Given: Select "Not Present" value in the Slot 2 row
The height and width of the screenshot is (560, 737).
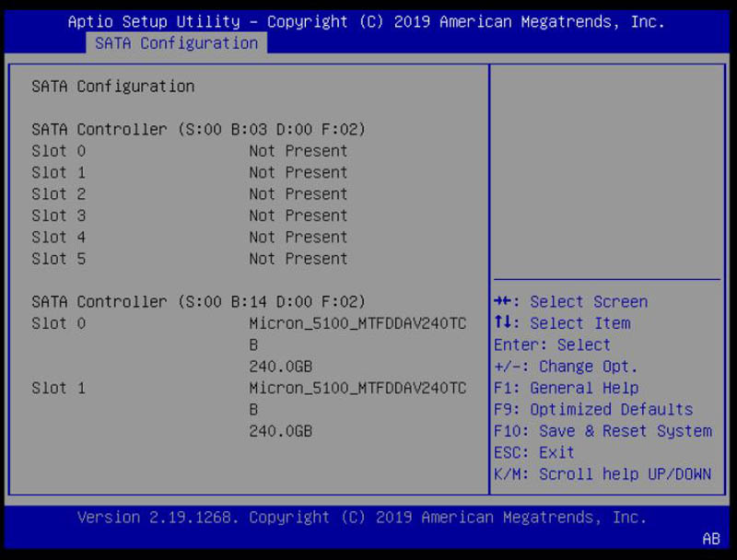Looking at the screenshot, I should click(298, 194).
